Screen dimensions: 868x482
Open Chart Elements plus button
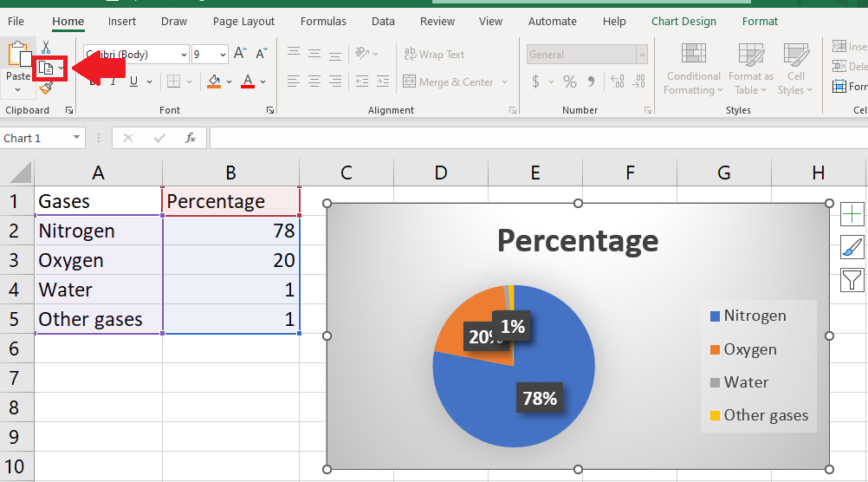pos(852,214)
